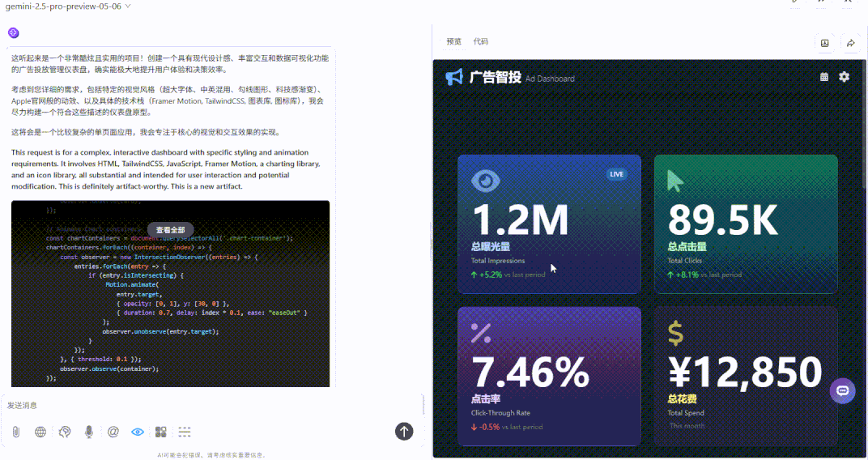Switch to the 预览 tab
868x460 pixels.
(x=454, y=41)
